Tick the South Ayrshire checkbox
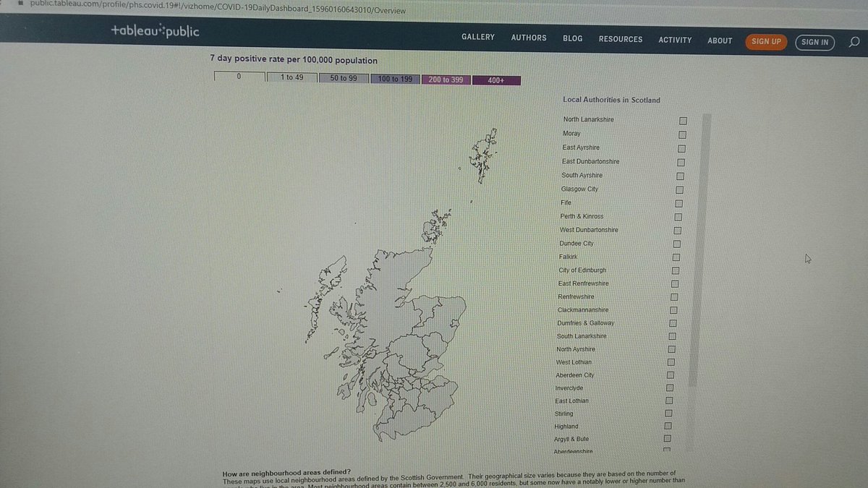Screen dimensions: 868x488 (x=680, y=176)
